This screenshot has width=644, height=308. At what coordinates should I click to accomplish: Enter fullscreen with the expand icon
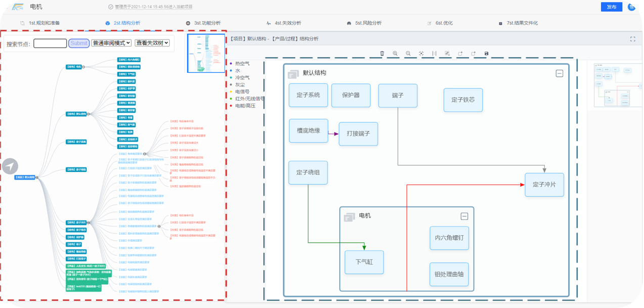(632, 39)
